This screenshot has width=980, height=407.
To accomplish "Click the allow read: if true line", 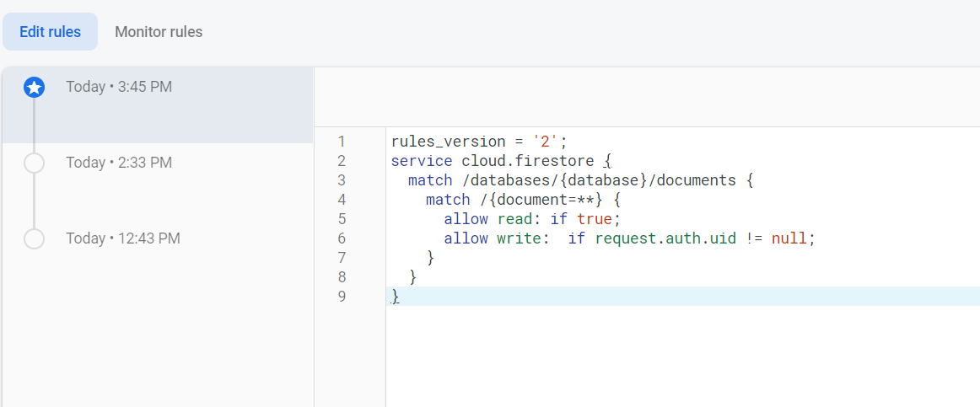I will 532,219.
